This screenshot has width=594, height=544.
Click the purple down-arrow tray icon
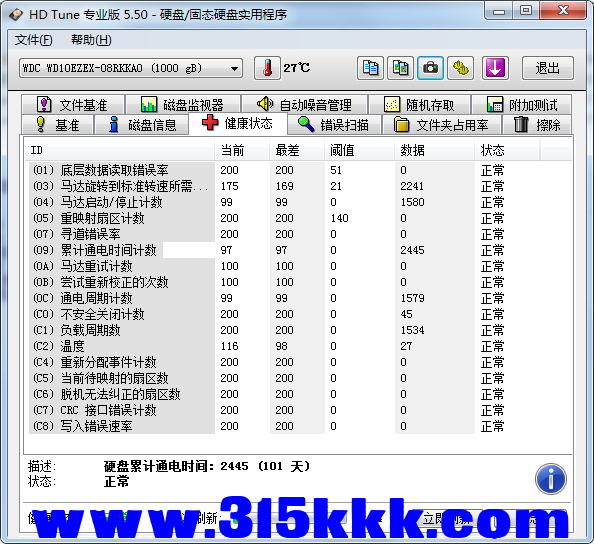click(495, 68)
